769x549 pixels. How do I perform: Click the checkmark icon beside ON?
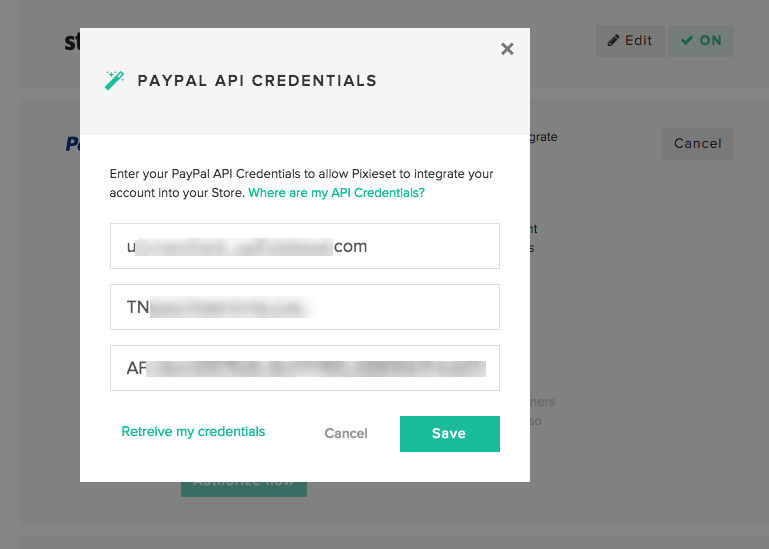[687, 40]
